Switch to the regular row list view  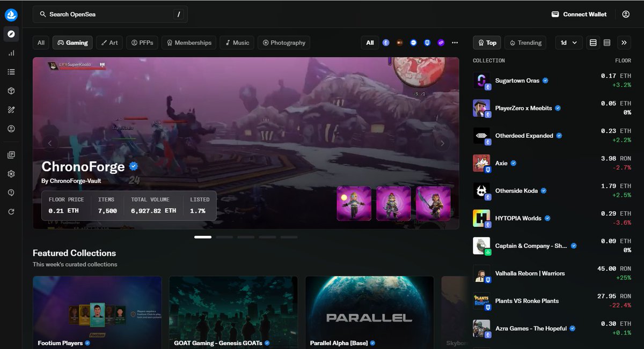click(593, 43)
